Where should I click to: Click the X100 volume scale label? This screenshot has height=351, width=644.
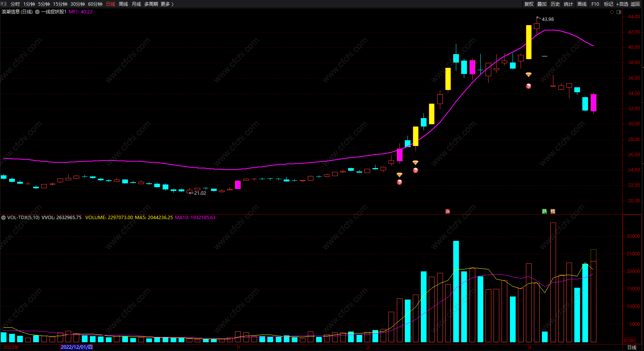tap(629, 341)
